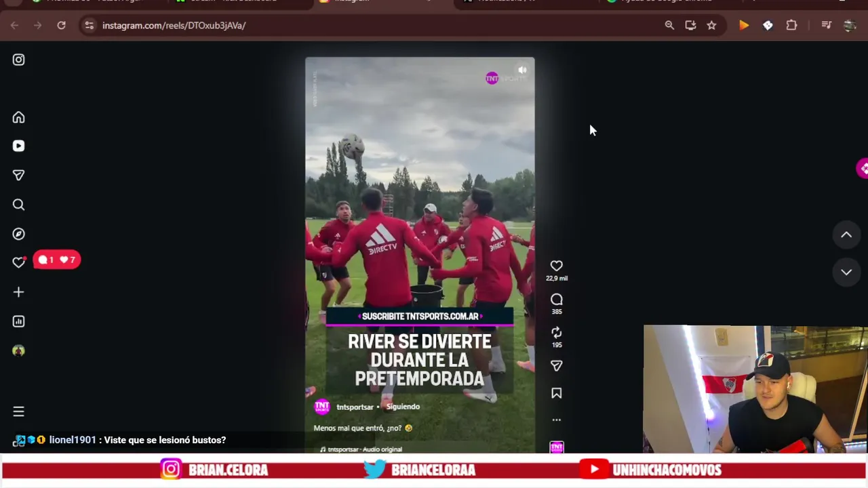868x488 pixels.
Task: Go to Home feed in sidebar
Action: [x=18, y=117]
